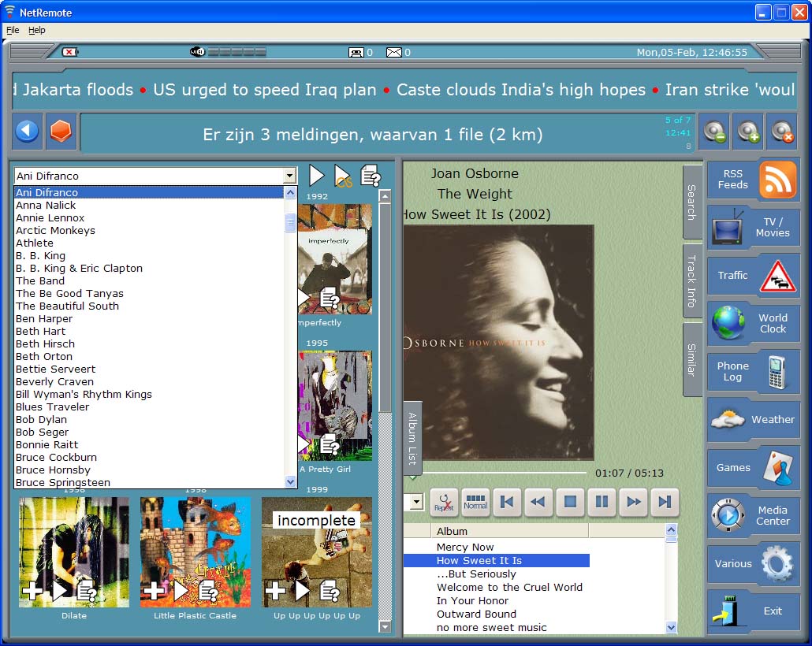Open the World Clock page
The height and width of the screenshot is (646, 812).
[x=753, y=324]
